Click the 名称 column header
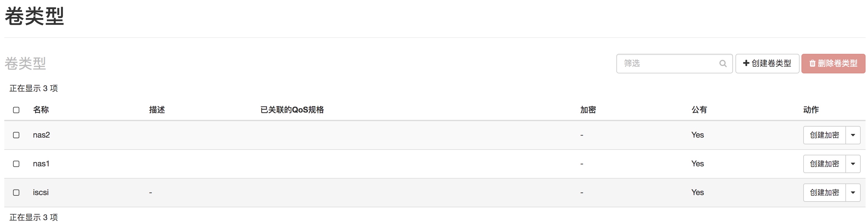This screenshot has height=222, width=868. pos(41,110)
